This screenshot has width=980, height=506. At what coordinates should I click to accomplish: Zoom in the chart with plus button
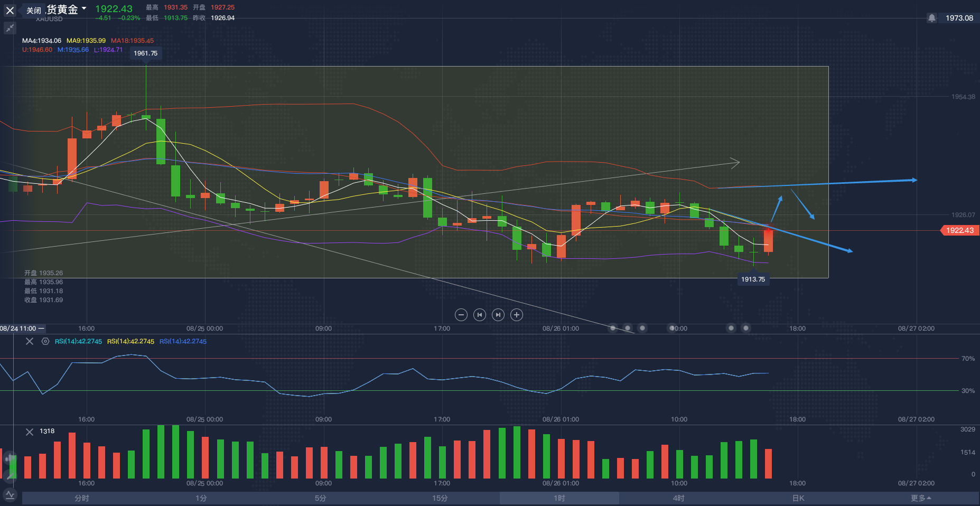pos(517,315)
